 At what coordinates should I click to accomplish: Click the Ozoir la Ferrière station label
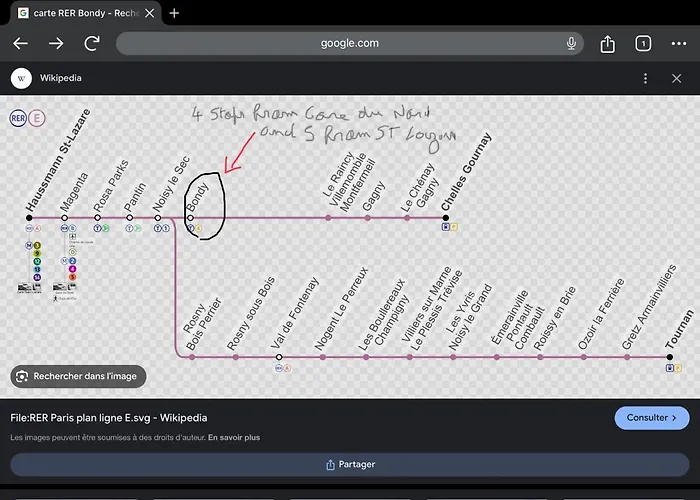(x=601, y=314)
